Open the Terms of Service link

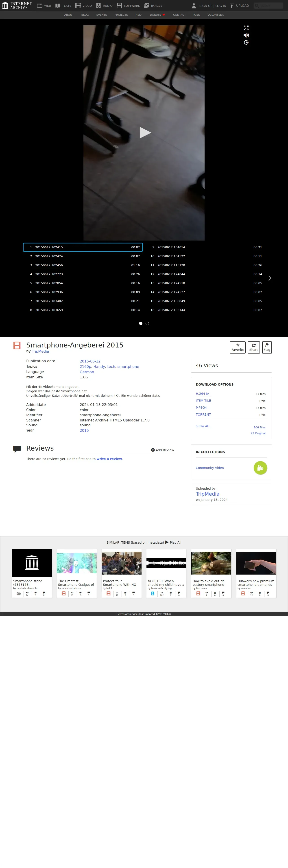144,614
